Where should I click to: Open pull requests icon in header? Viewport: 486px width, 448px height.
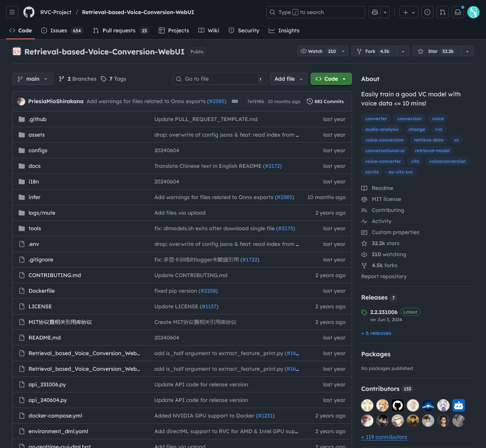(443, 12)
